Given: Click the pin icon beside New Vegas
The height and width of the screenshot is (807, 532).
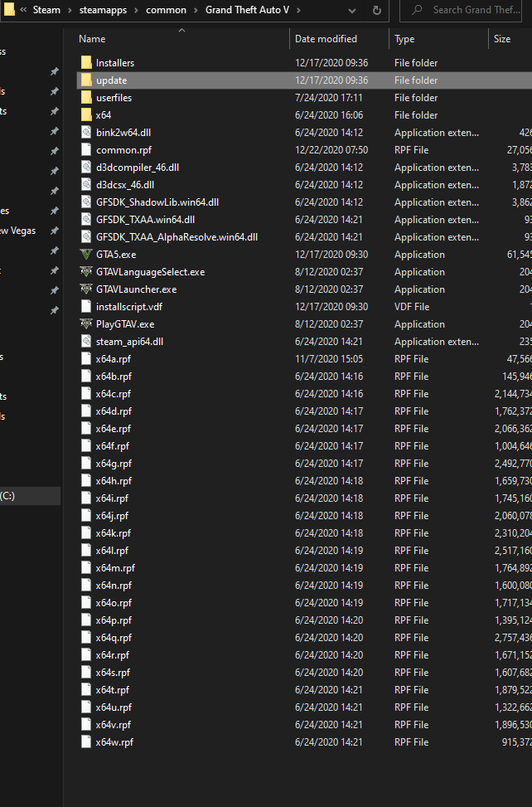Looking at the screenshot, I should [x=55, y=231].
